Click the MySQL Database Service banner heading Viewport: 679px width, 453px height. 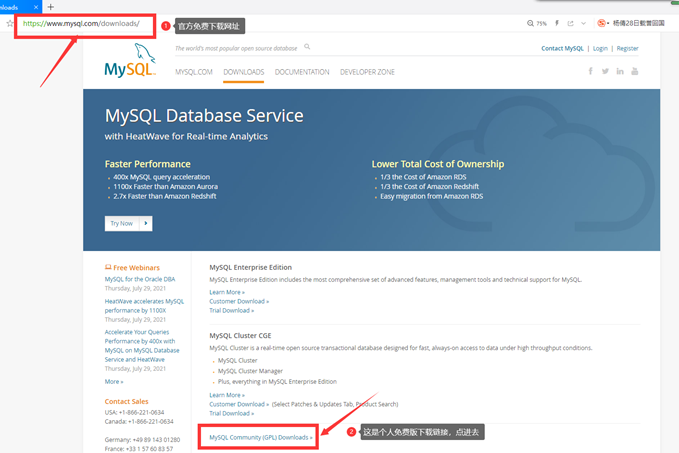(204, 116)
